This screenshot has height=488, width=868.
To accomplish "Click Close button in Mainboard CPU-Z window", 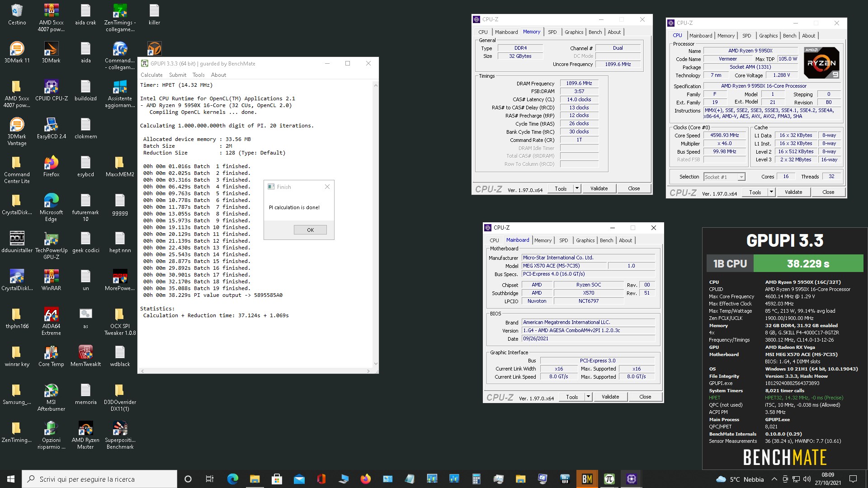I will 645,397.
